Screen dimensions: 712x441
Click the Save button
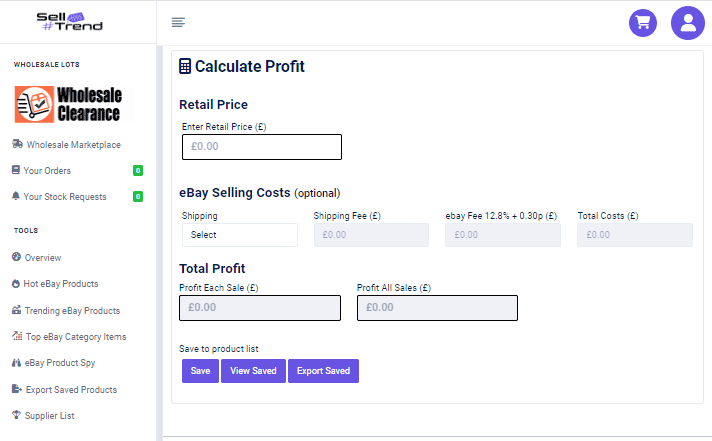[x=200, y=371]
